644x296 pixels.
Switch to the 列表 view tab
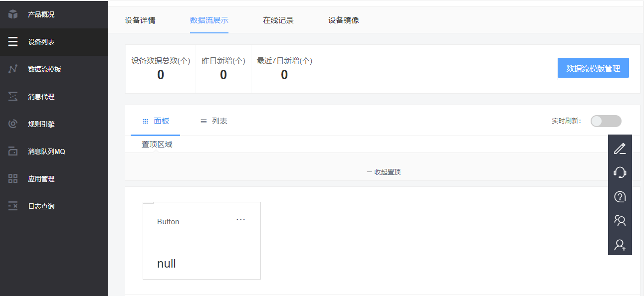pos(214,121)
